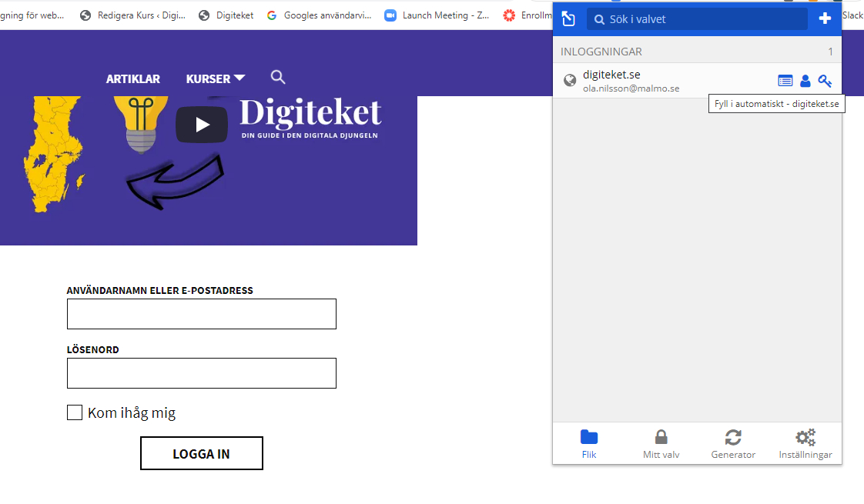Toggle the Kom ihåg mig checkbox
Screen dimensions: 864x504
[75, 412]
